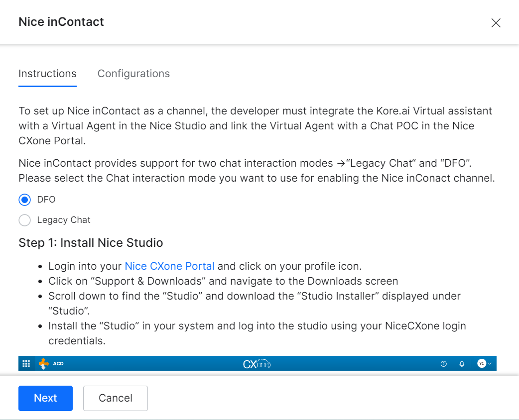Close the Nice inContact dialog
Viewport: 519px width, 420px height.
[496, 23]
